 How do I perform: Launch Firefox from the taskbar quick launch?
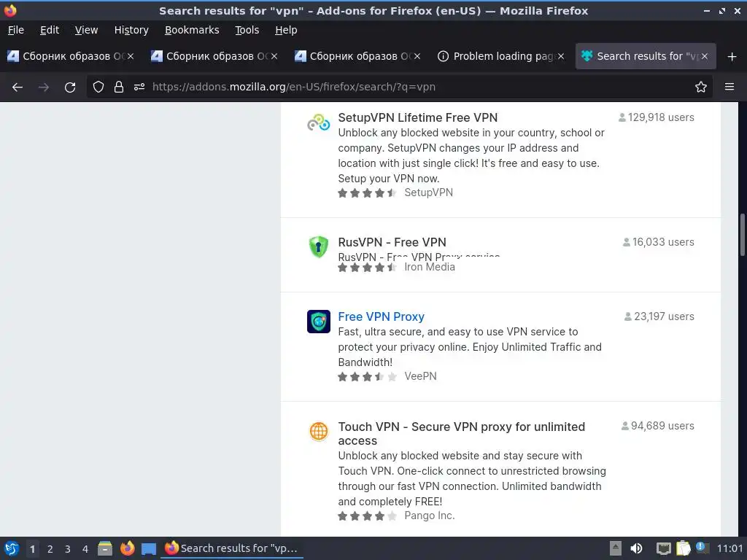coord(127,548)
